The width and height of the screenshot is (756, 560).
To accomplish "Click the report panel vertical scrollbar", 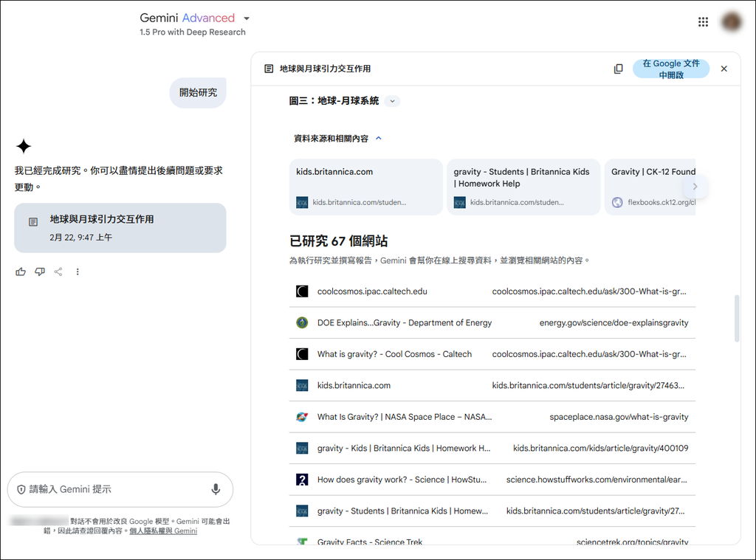I will [x=737, y=319].
